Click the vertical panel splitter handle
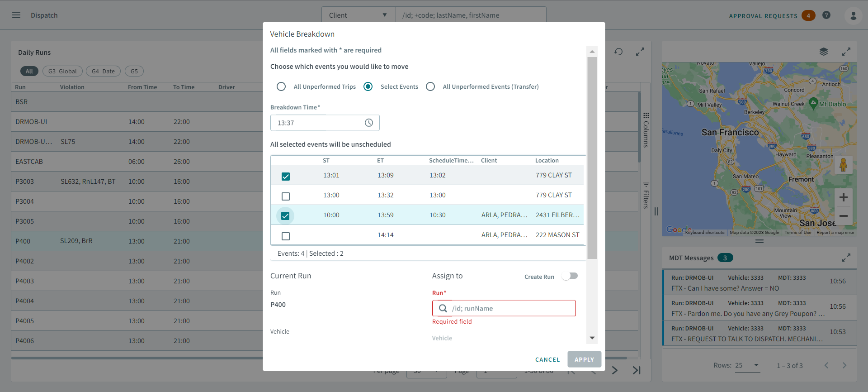This screenshot has height=392, width=868. click(656, 211)
